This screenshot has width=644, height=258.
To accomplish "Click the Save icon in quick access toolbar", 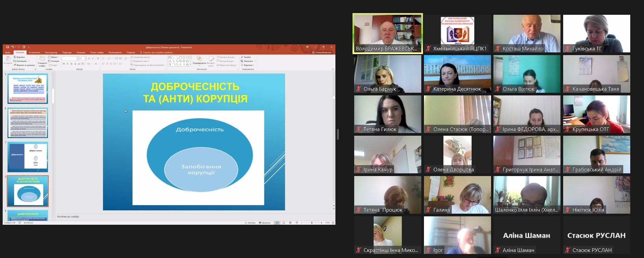I will 7,47.
